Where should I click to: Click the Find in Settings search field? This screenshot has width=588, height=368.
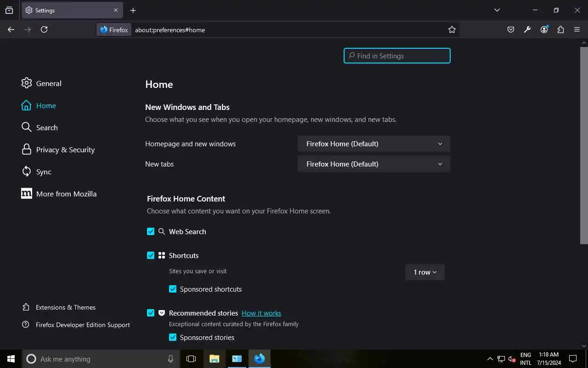[x=397, y=56]
